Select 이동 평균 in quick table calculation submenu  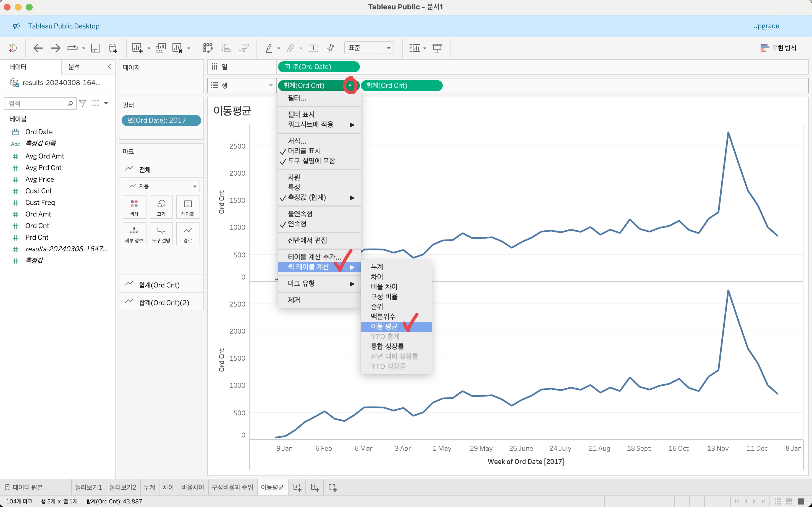coord(384,327)
